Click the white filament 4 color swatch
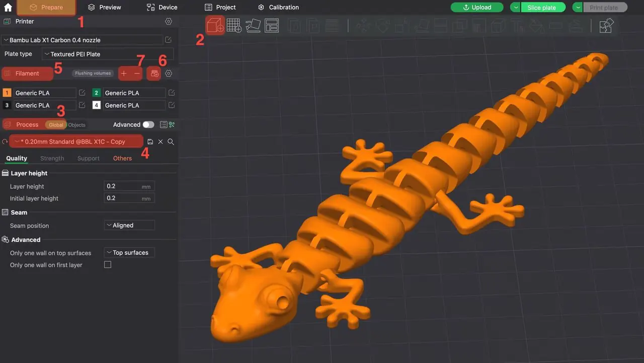644x363 pixels. coord(97,105)
